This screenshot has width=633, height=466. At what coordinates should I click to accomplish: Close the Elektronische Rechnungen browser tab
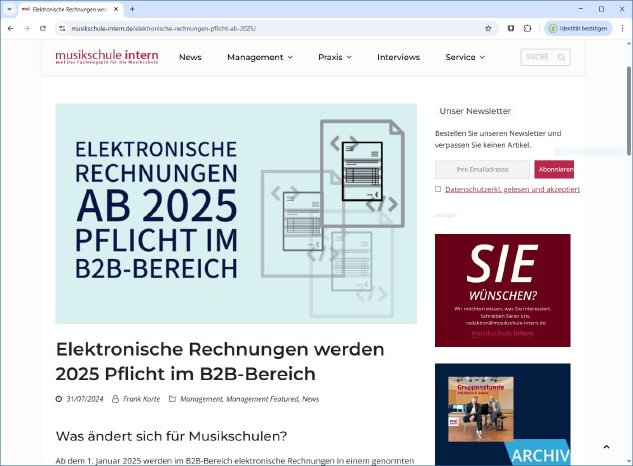[116, 8]
